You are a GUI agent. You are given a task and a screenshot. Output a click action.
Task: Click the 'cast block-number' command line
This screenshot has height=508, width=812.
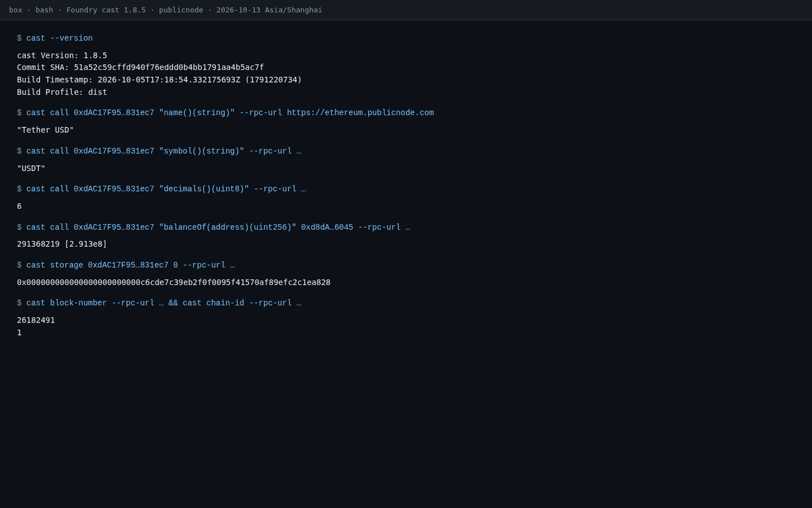159,303
